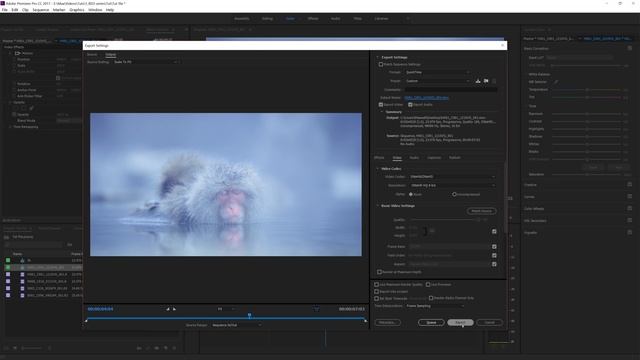Image resolution: width=640 pixels, height=360 pixels.
Task: Click the Set Out Point icon
Action: 174,309
